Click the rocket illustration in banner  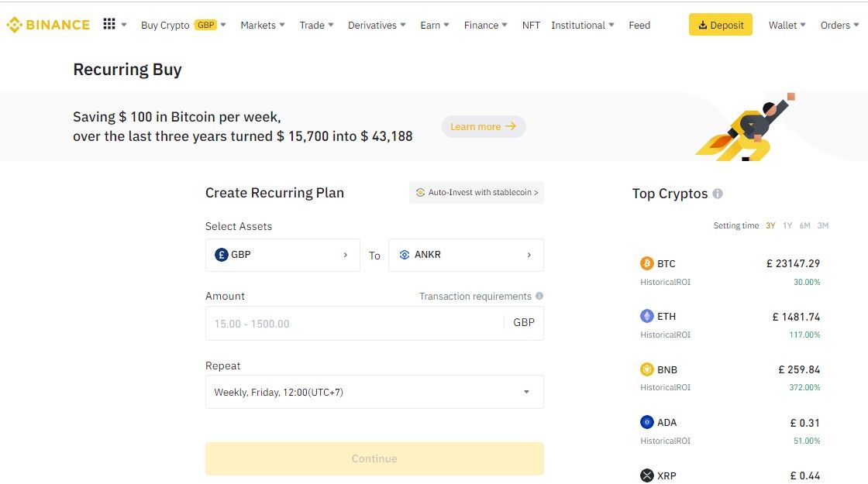[x=745, y=129]
